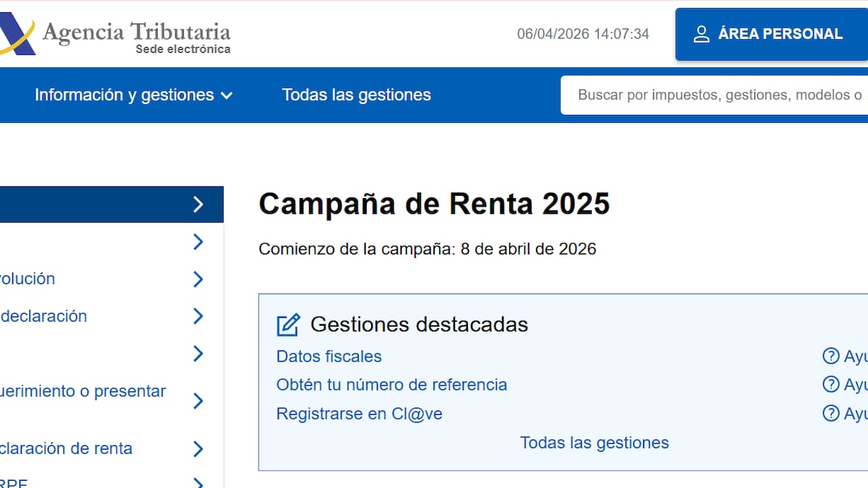Viewport: 868px width, 488px height.
Task: Click the person icon beside ÁREA PERSONAL
Action: pyautogui.click(x=701, y=33)
